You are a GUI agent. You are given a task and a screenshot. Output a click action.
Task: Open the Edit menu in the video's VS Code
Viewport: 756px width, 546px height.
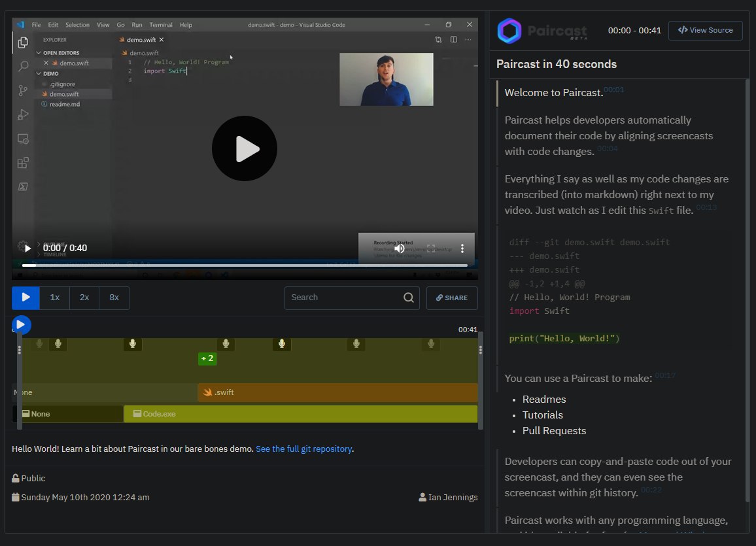pyautogui.click(x=53, y=25)
